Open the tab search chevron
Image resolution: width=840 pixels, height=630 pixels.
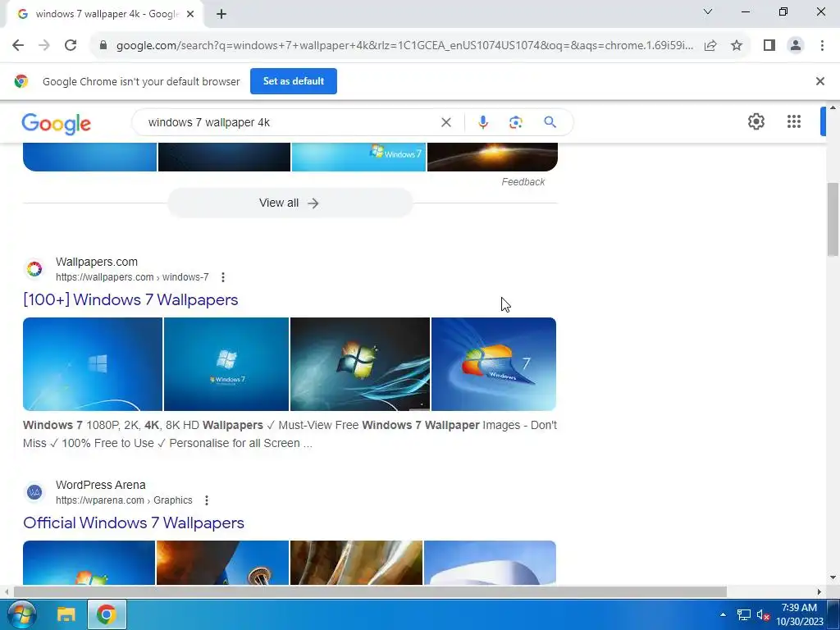(708, 11)
